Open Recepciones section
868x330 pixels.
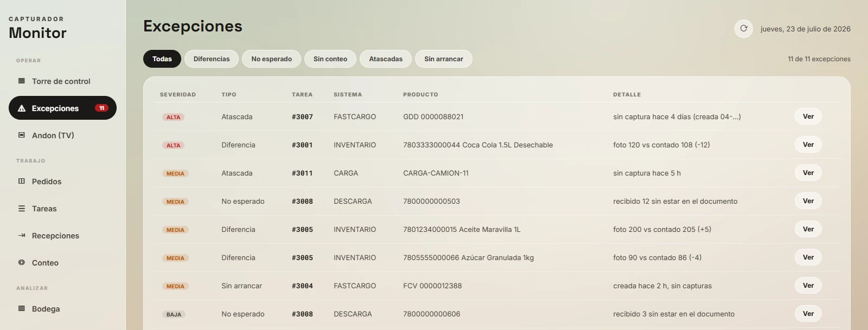[x=62, y=236]
